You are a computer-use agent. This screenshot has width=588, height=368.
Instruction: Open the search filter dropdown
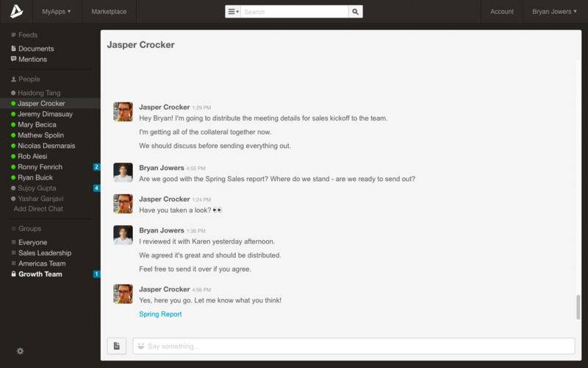click(233, 12)
